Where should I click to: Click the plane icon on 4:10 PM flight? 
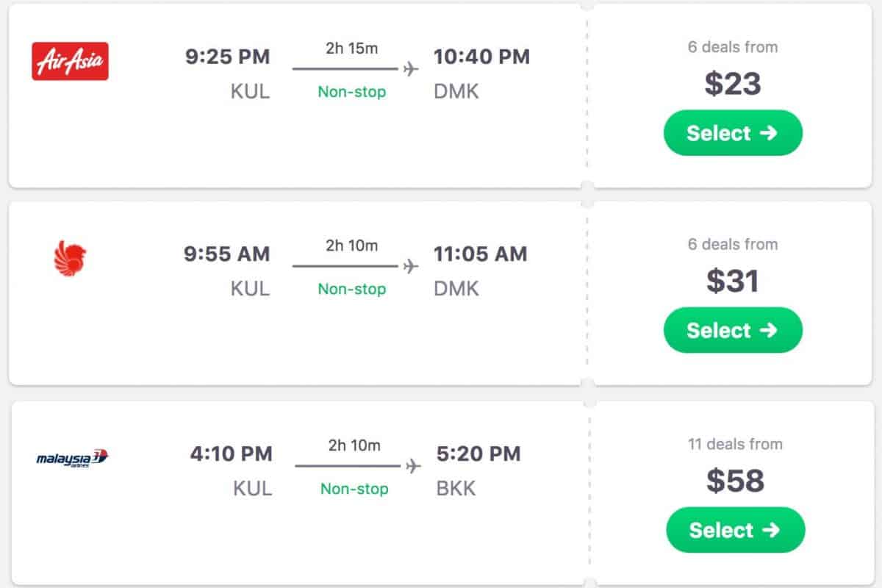[413, 466]
